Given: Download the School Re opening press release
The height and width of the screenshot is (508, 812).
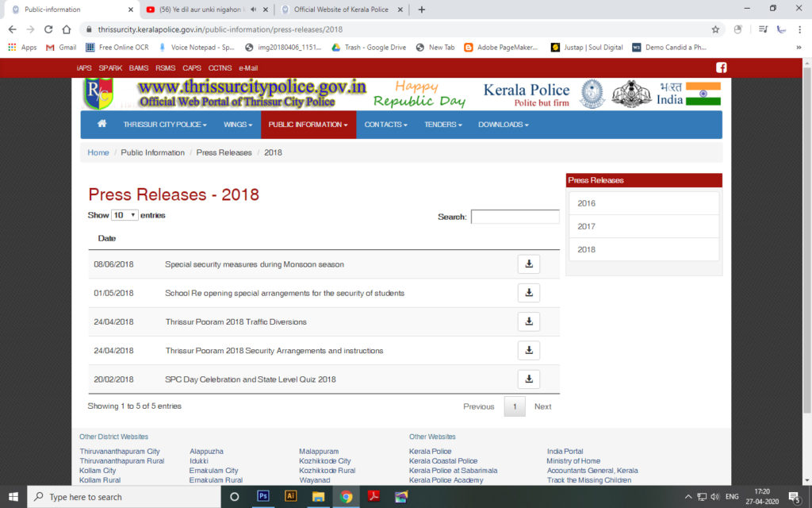Looking at the screenshot, I should click(x=528, y=293).
